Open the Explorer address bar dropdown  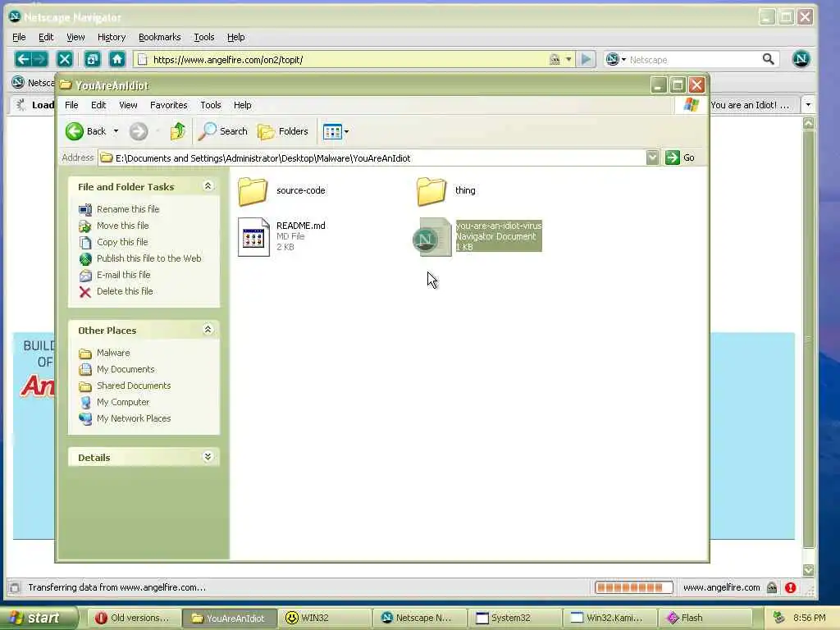tap(652, 157)
